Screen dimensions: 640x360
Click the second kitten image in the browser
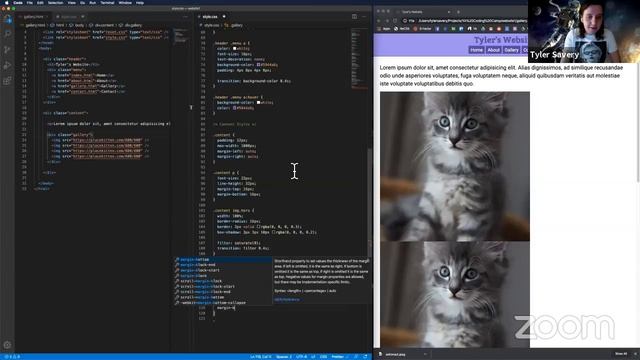tap(455, 294)
